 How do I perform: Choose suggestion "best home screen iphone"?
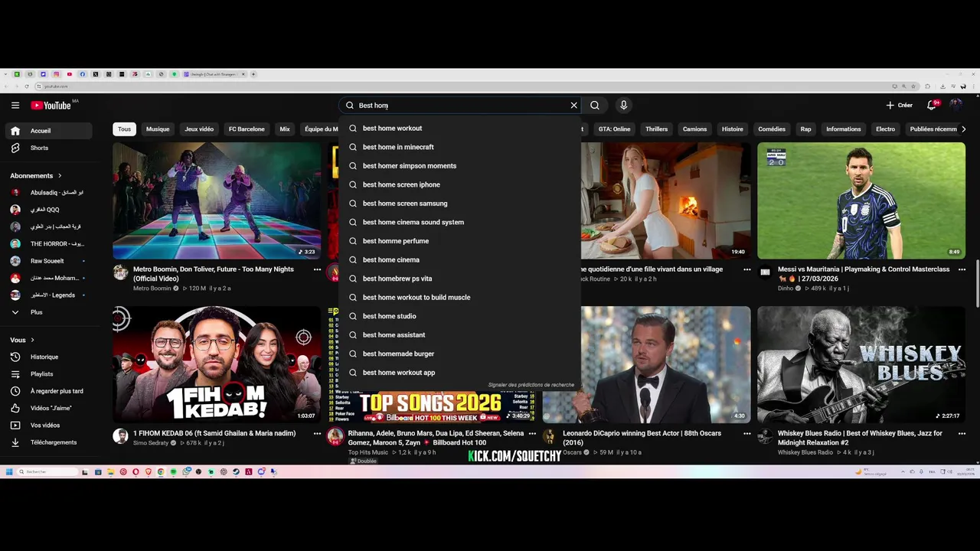coord(460,184)
